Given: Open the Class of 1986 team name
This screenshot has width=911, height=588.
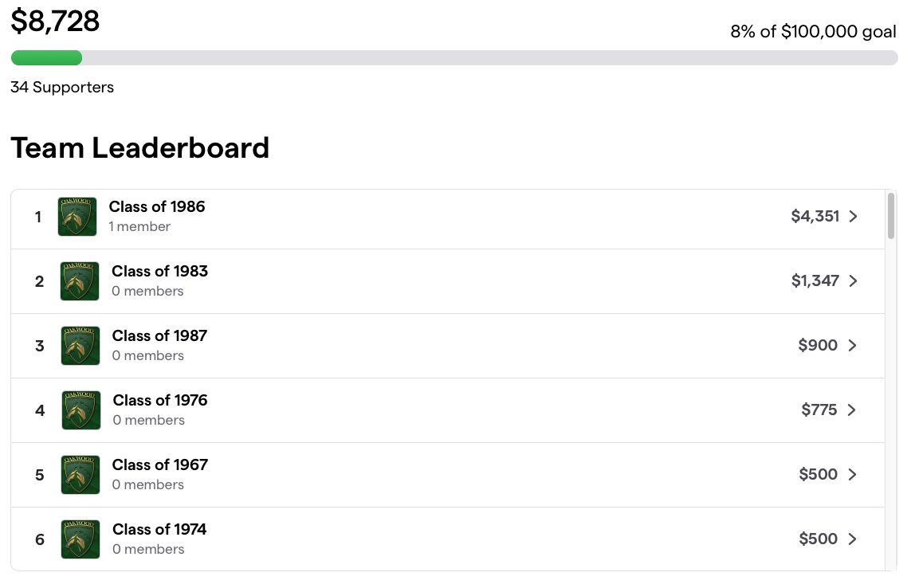Looking at the screenshot, I should pyautogui.click(x=157, y=207).
